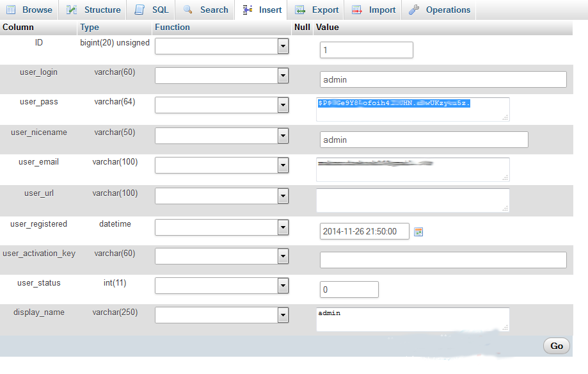Open calendar picker for user_registered
Image resolution: width=588 pixels, height=374 pixels.
[418, 232]
